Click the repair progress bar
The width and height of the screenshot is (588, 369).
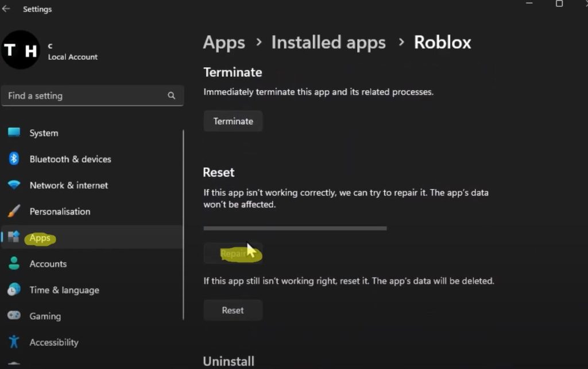[295, 228]
